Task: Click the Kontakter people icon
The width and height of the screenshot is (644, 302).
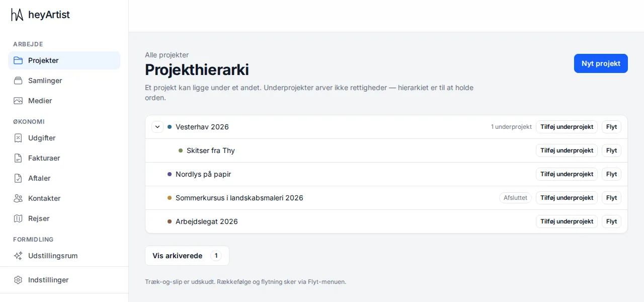Action: (18, 198)
